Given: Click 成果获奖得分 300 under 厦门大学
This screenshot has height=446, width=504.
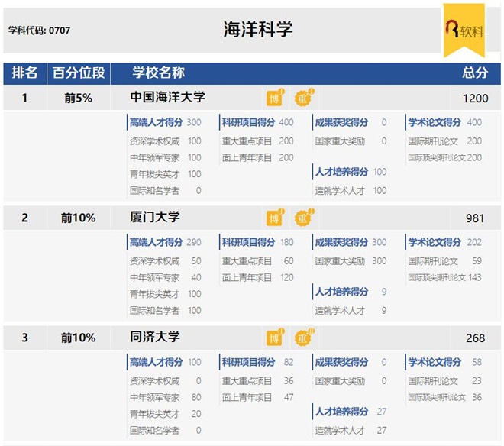Looking at the screenshot, I should tap(351, 242).
